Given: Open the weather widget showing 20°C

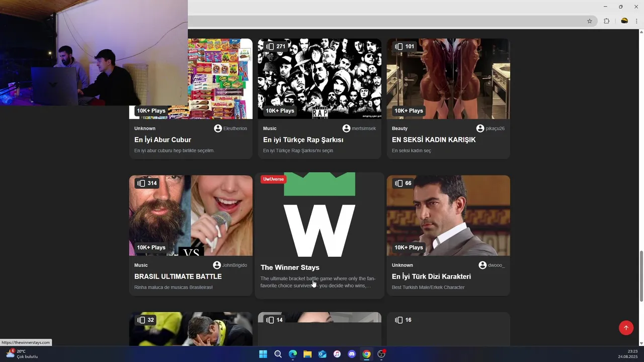Looking at the screenshot, I should [22, 354].
